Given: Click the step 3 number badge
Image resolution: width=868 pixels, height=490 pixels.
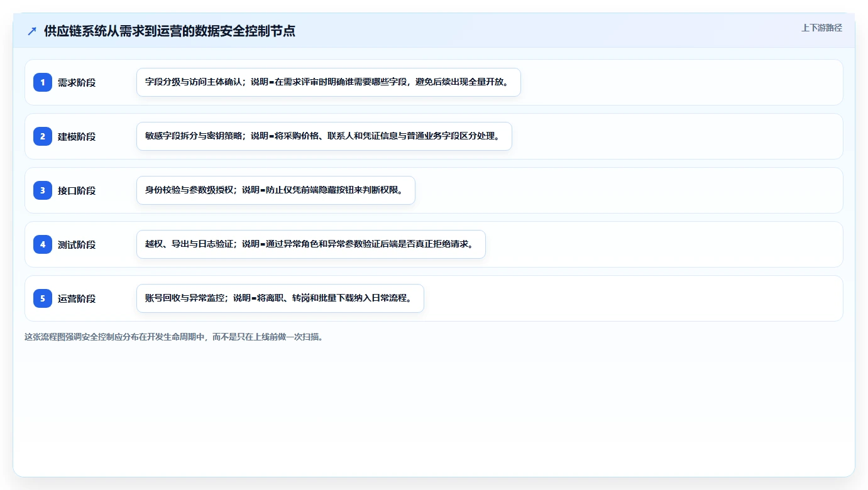Looking at the screenshot, I should tap(43, 190).
